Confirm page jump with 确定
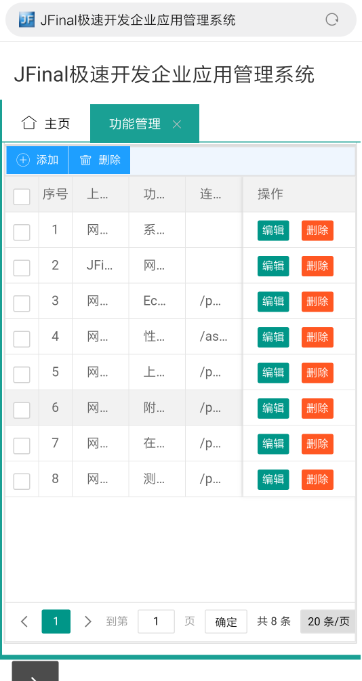This screenshot has height=681, width=362. click(x=226, y=621)
